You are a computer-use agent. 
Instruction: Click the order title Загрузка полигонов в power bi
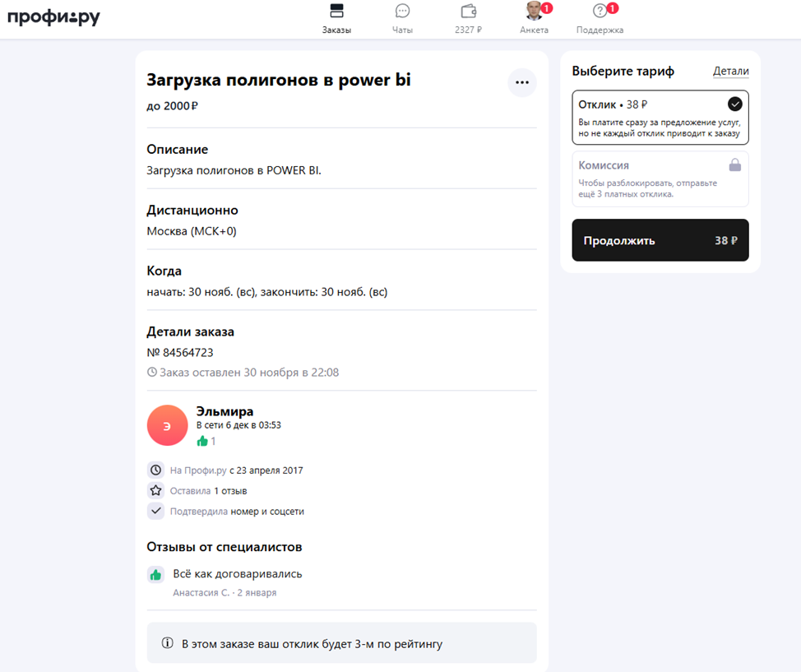279,80
